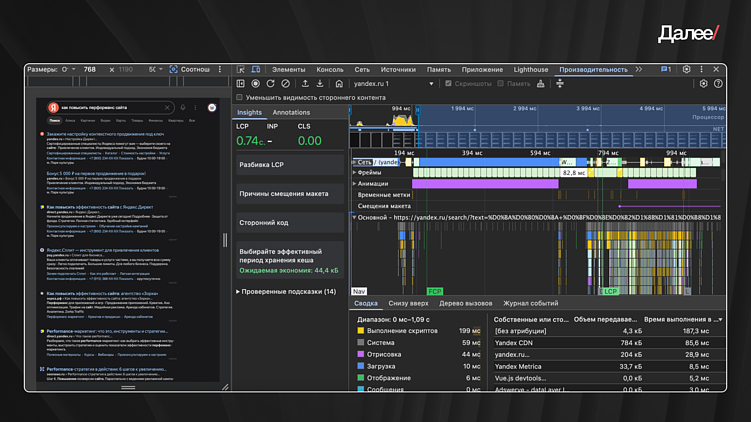This screenshot has width=751, height=422.
Task: Switch to the Сеть DevTools tab
Action: (362, 69)
